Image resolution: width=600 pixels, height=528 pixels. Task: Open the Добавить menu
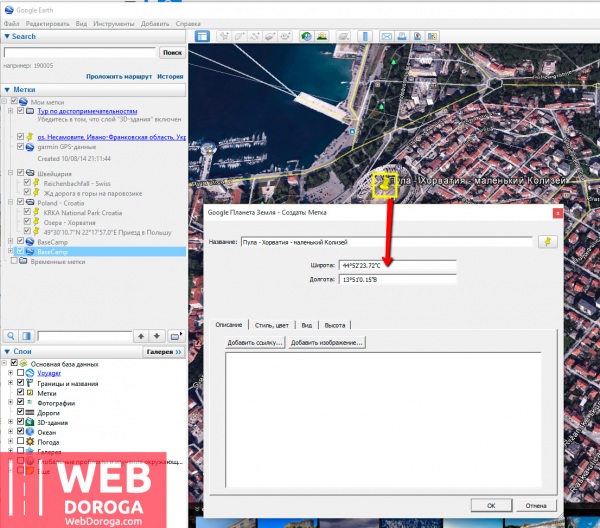(x=155, y=24)
